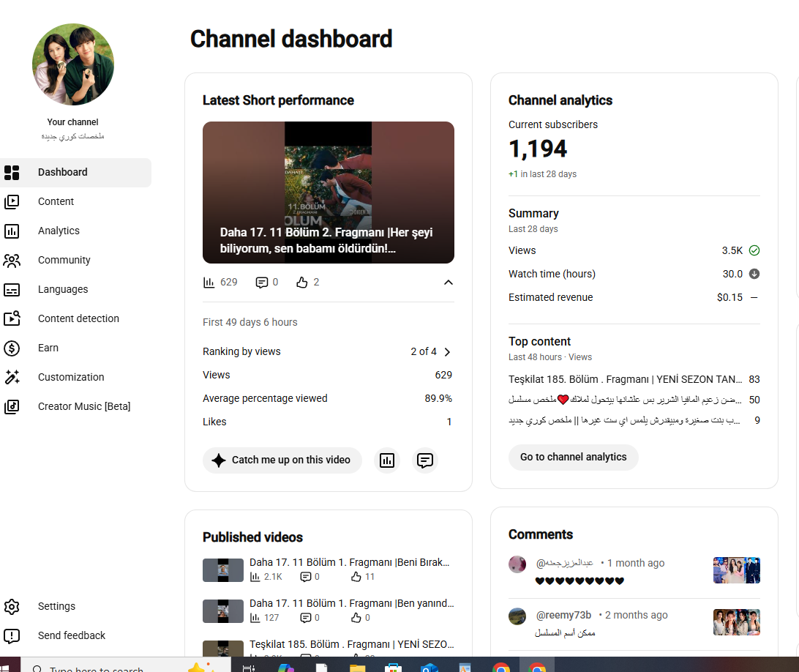Click the Languages subtitles icon
This screenshot has height=672, width=799.
(12, 290)
